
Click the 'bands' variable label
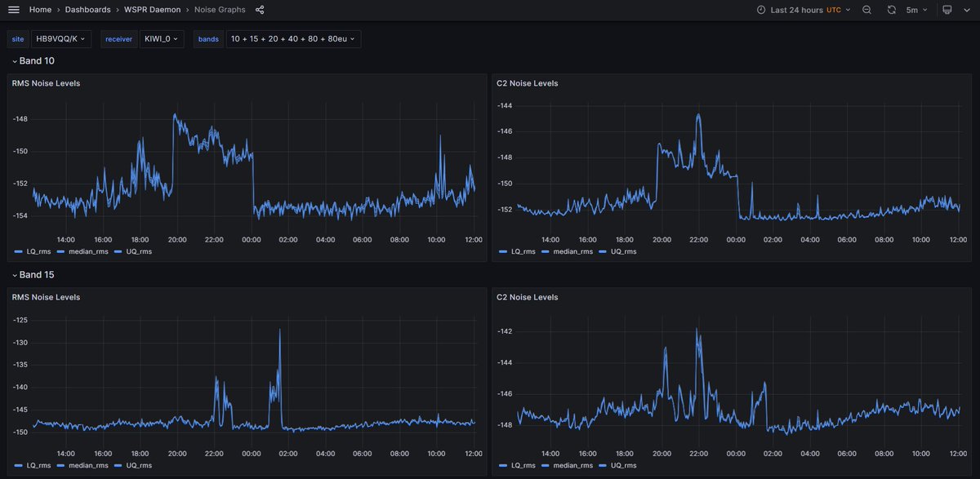[208, 38]
